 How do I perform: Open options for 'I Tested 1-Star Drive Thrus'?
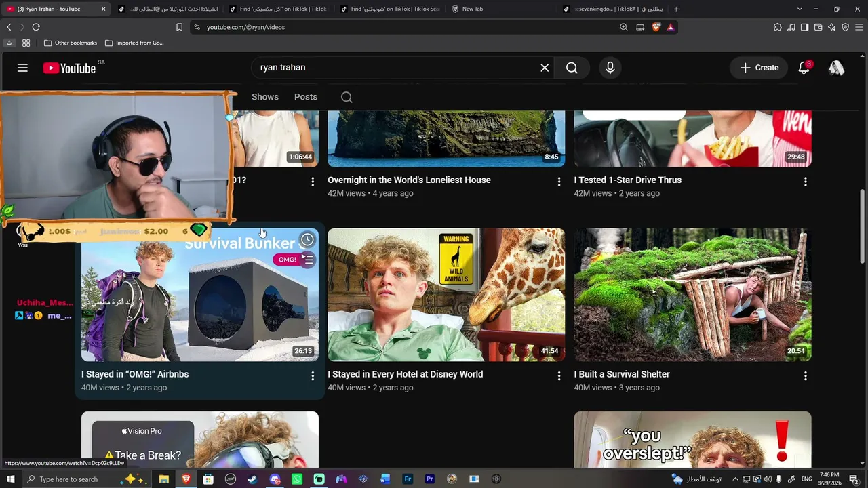click(x=805, y=182)
